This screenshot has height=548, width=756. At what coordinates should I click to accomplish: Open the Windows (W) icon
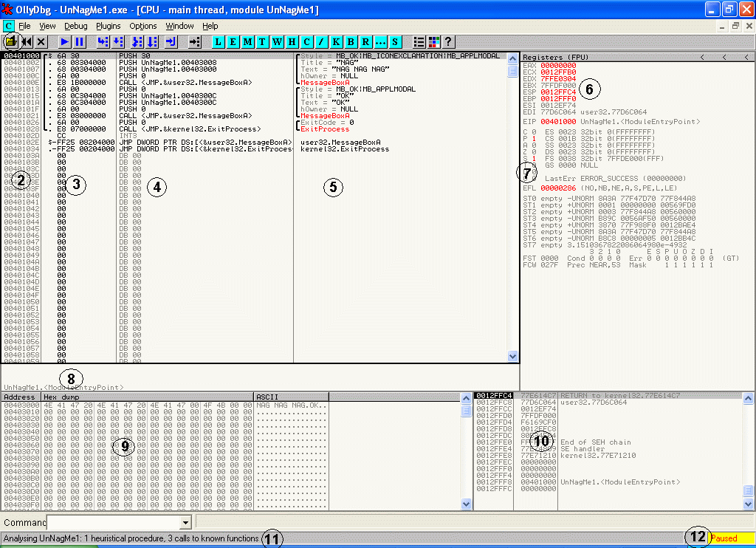pyautogui.click(x=278, y=42)
